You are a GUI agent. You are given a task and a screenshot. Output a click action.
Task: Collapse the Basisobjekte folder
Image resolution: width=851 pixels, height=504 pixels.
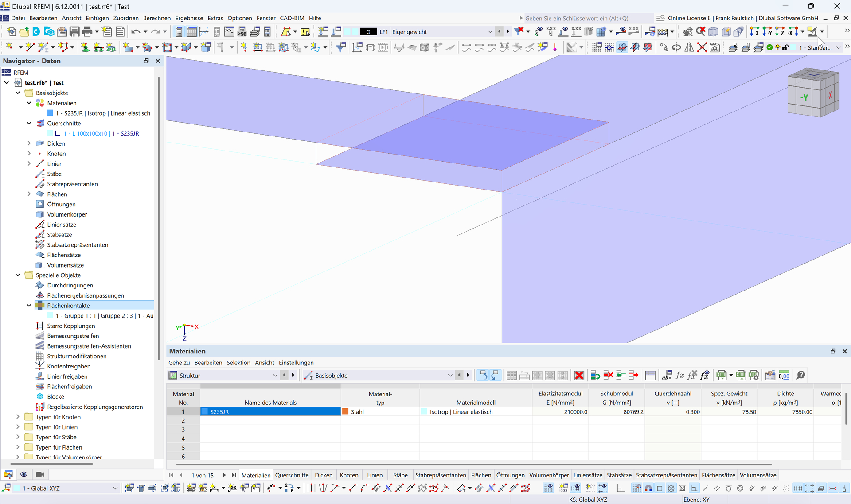coord(18,93)
